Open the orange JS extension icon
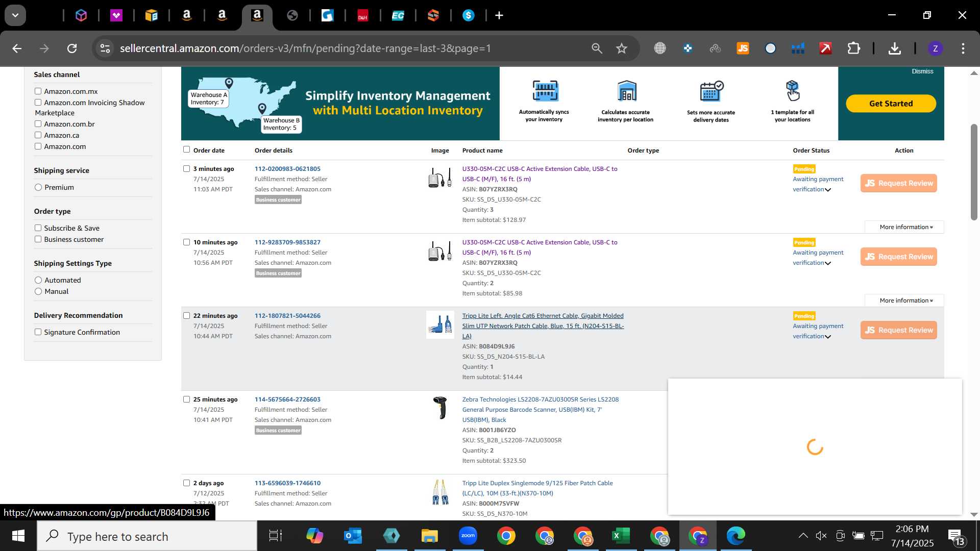The image size is (980, 551). (x=743, y=48)
